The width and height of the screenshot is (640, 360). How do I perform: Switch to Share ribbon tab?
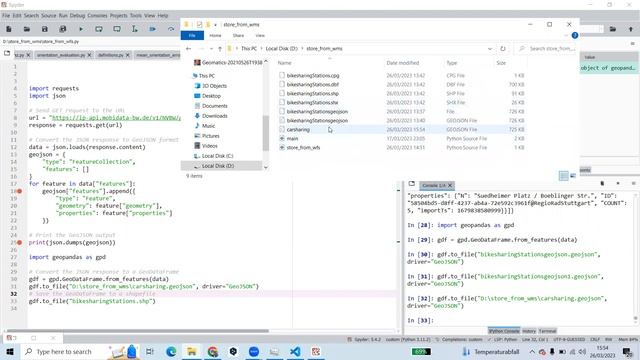238,36
